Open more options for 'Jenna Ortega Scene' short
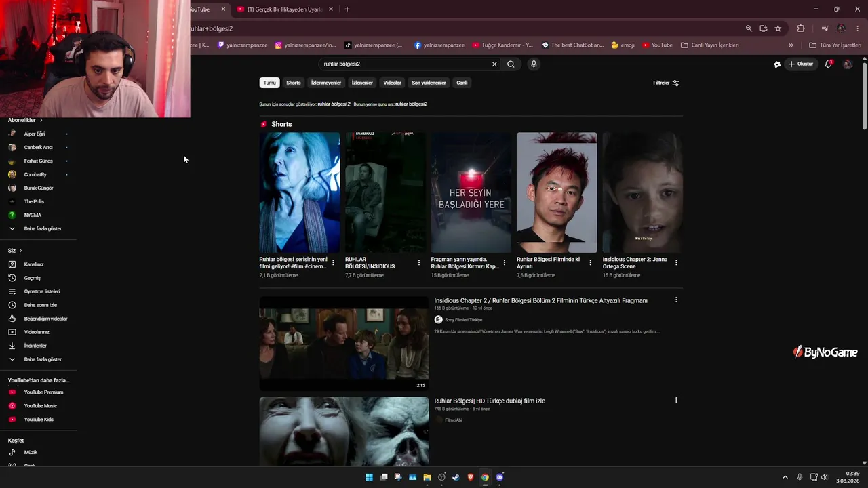 (x=676, y=262)
